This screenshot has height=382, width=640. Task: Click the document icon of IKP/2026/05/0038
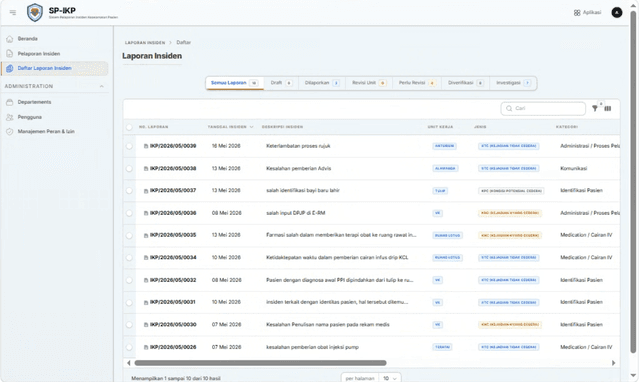coord(146,169)
